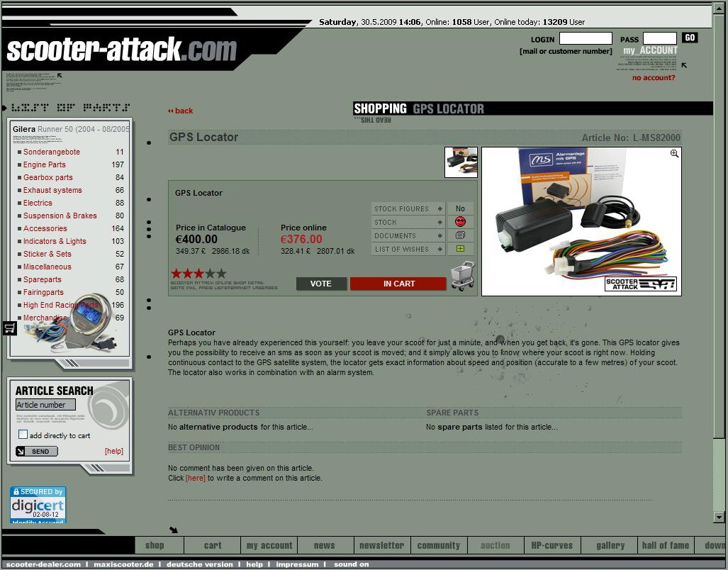This screenshot has width=728, height=570.
Task: Expand the Stock Figures row
Action: 408,208
